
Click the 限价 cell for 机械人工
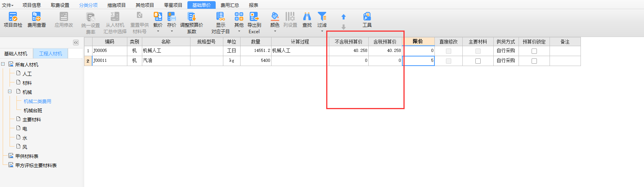click(x=418, y=51)
